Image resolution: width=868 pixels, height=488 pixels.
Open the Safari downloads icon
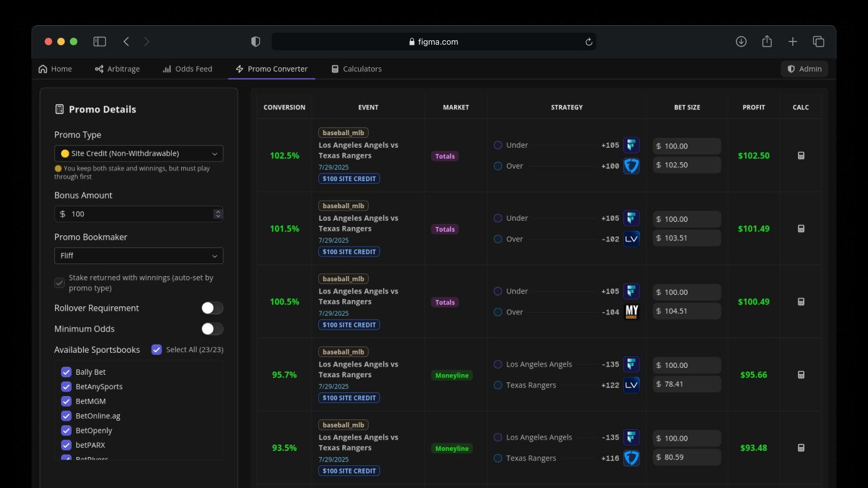[x=741, y=42]
